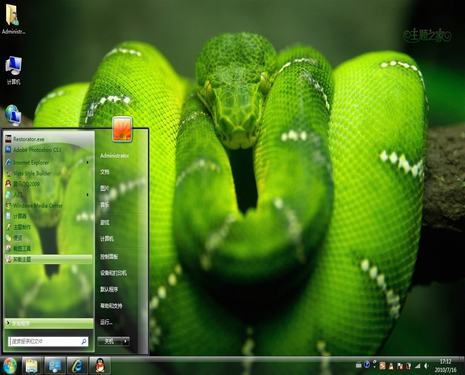Open 设备和打印机 Devices and Printers
Viewport: 465px width, 375px height.
[x=113, y=273]
